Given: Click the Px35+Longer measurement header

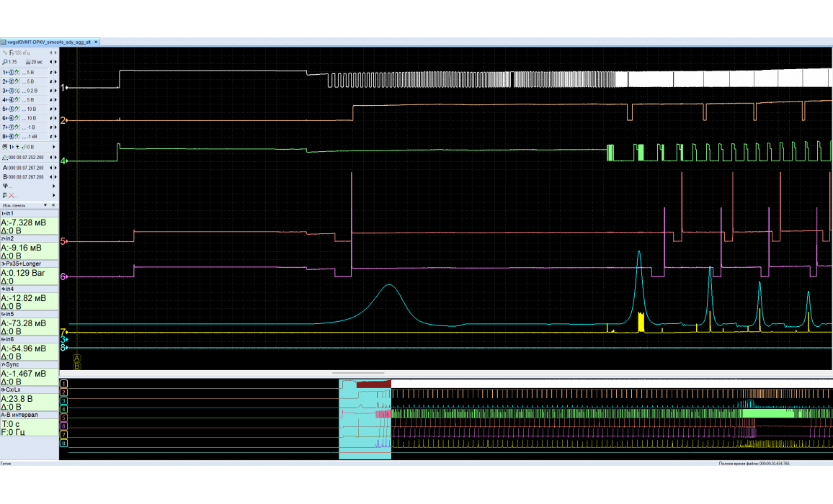Looking at the screenshot, I should (x=30, y=264).
